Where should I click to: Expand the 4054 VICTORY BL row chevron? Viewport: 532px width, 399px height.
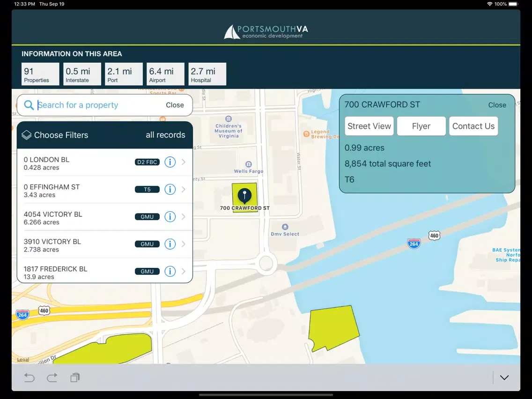tap(184, 217)
